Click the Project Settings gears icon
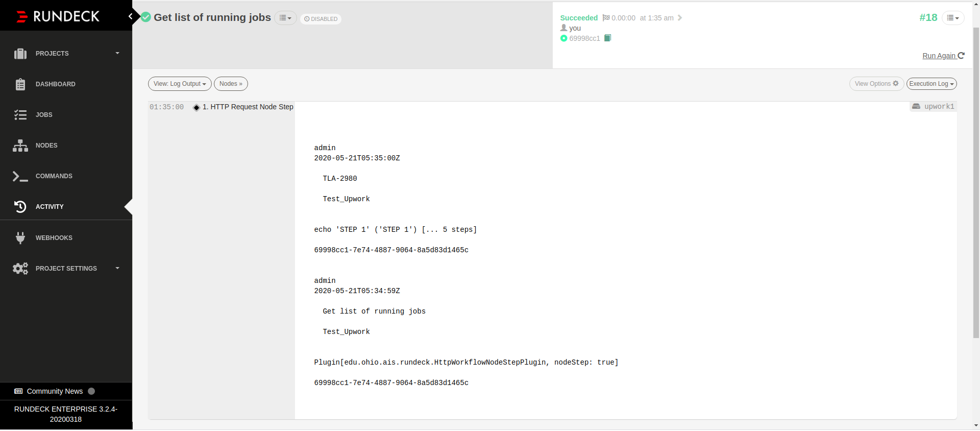The width and height of the screenshot is (980, 431). (x=20, y=268)
